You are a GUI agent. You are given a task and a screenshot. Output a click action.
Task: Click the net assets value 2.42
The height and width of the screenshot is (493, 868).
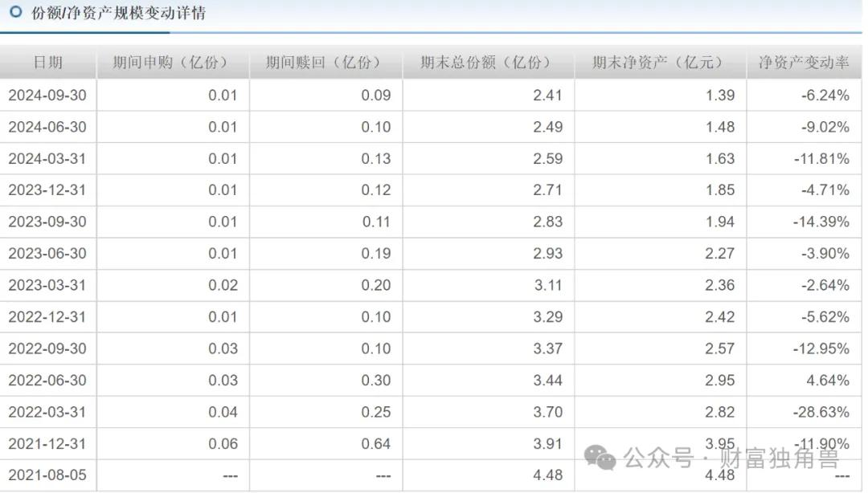720,317
